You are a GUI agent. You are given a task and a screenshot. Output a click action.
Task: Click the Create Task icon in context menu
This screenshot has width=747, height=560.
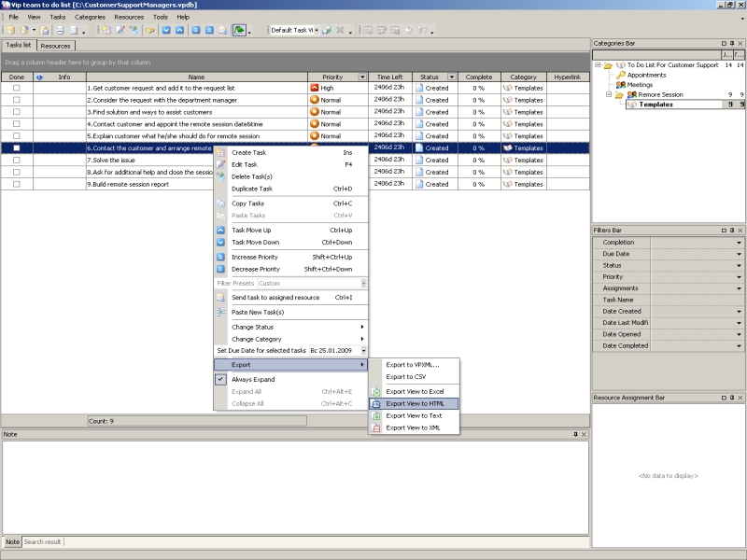tap(221, 152)
